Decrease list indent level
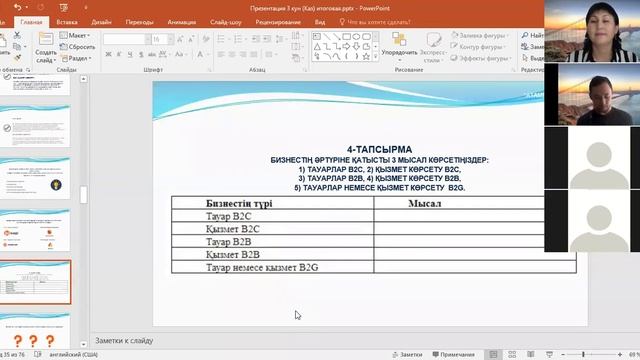Viewport: 640px width, 360px height. [x=256, y=39]
